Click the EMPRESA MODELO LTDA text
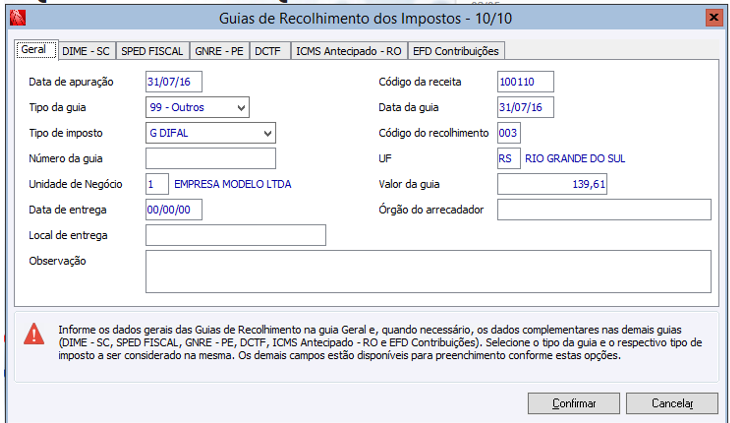Image resolution: width=730 pixels, height=423 pixels. pos(233,184)
